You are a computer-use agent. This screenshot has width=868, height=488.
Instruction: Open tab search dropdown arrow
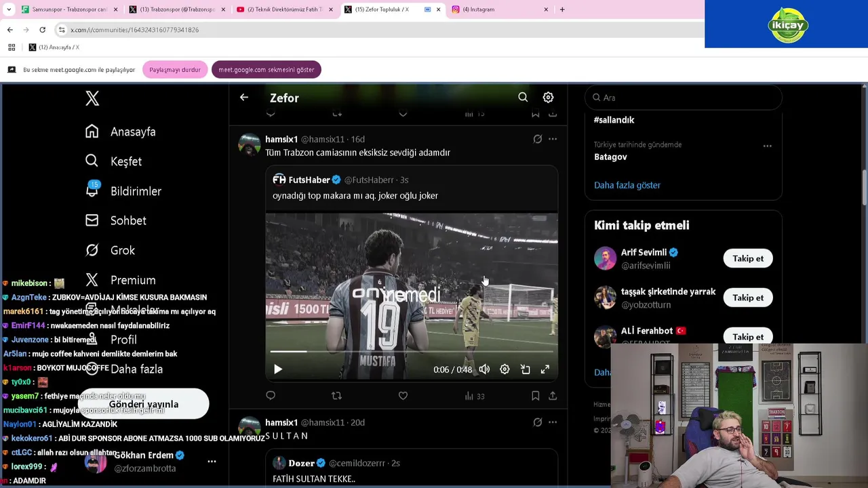click(x=8, y=9)
